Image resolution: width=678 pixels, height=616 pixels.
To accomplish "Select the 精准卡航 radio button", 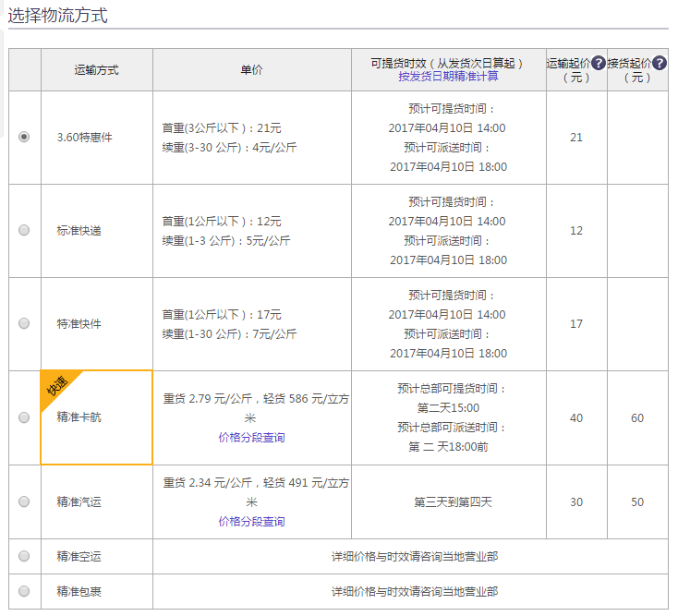I will 24,417.
